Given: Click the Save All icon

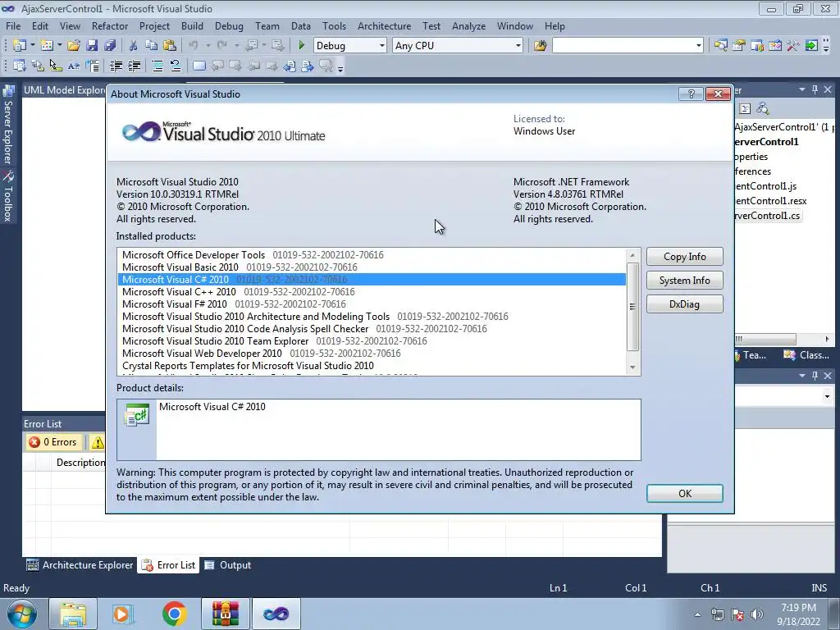Looking at the screenshot, I should [110, 46].
